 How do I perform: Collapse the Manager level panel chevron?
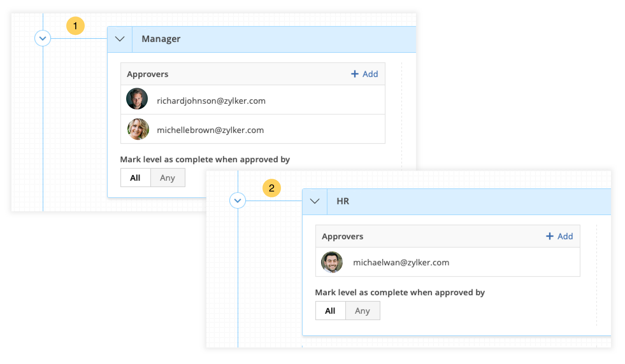(x=120, y=39)
